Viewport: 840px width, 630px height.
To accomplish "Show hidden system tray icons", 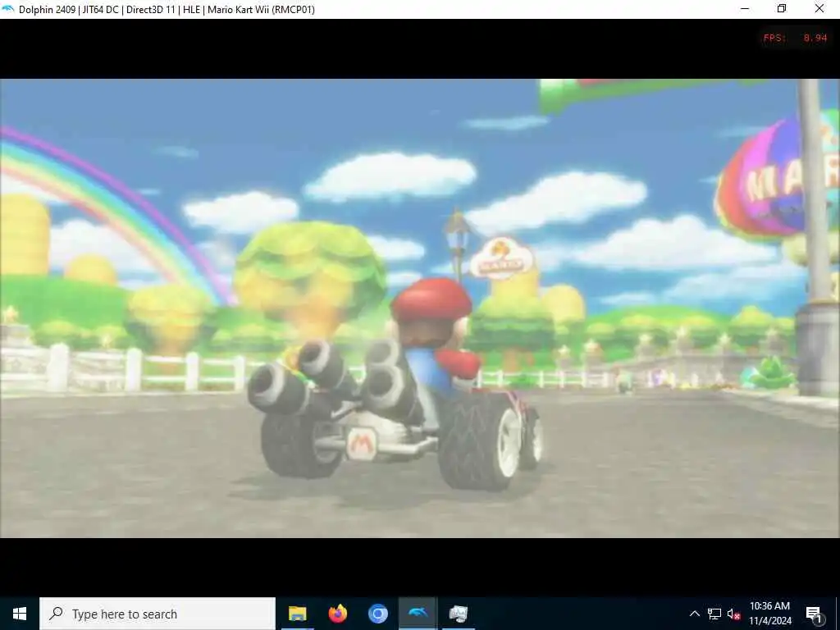I will 694,614.
